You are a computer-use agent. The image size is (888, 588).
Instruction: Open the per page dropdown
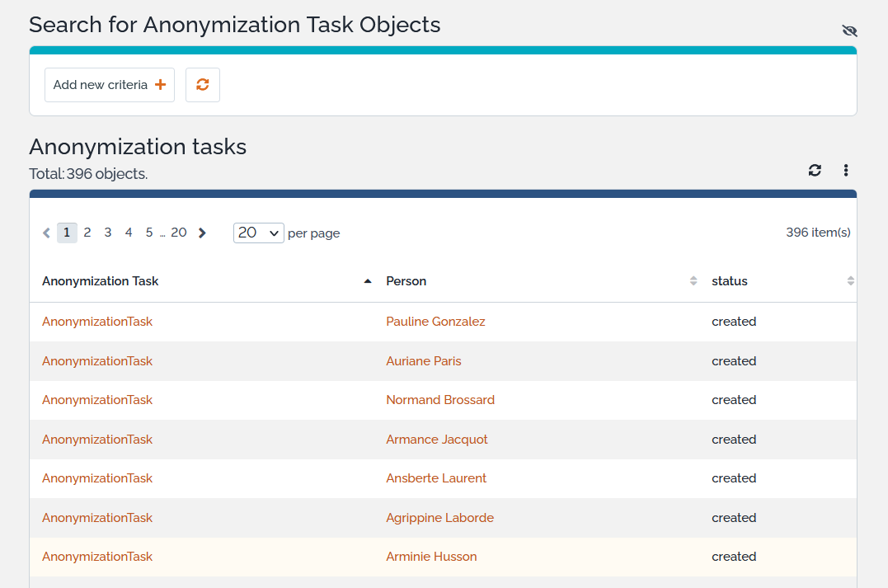click(258, 233)
